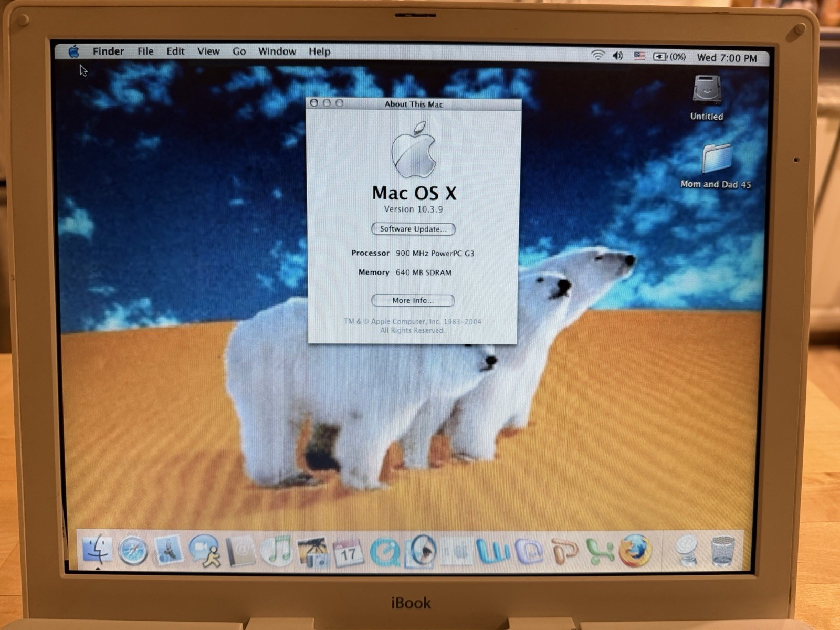
Task: Click the Dock item left of the Trash
Action: pos(686,551)
